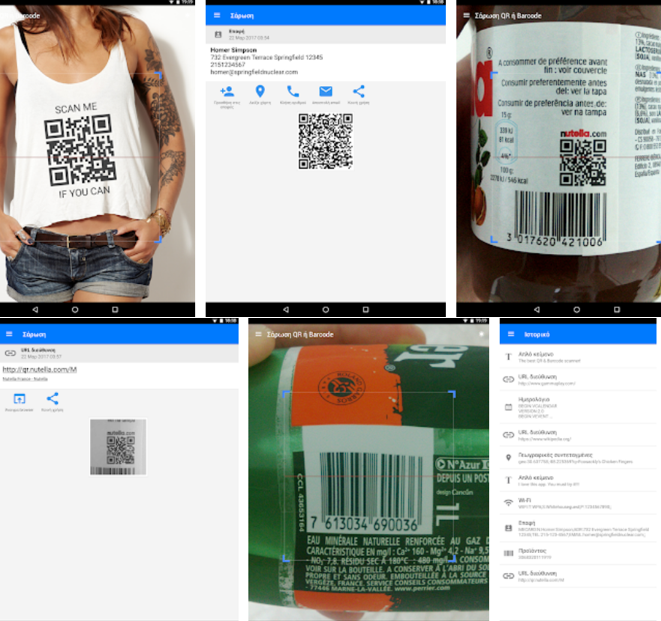The height and width of the screenshot is (621, 661).
Task: Tap recent apps button under contact result screen
Action: point(366,309)
